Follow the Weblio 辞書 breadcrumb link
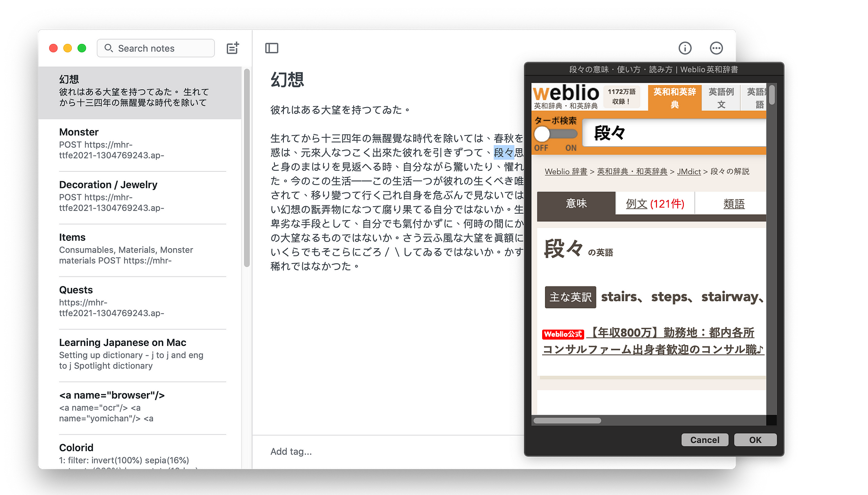 (x=566, y=172)
